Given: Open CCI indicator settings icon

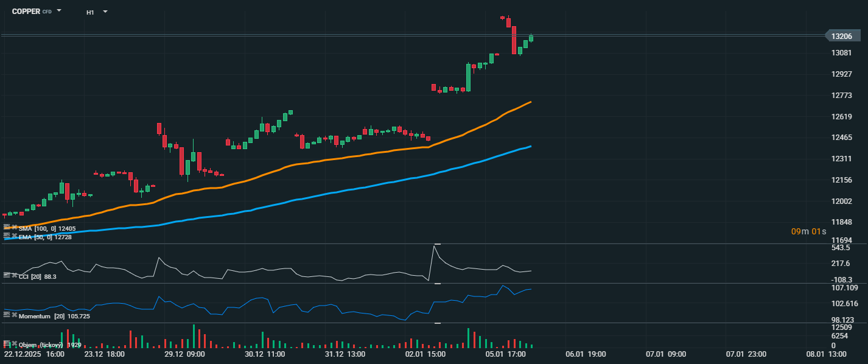Looking at the screenshot, I should coord(7,276).
